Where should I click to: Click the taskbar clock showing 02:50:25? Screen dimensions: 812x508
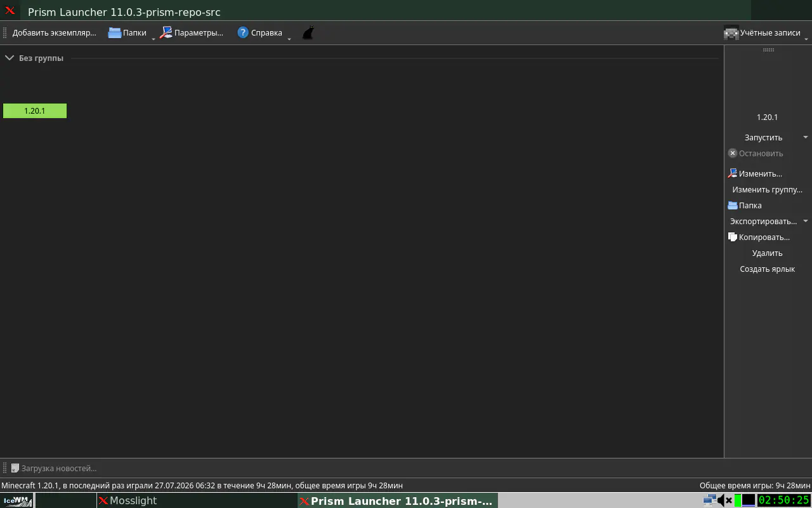(x=784, y=500)
